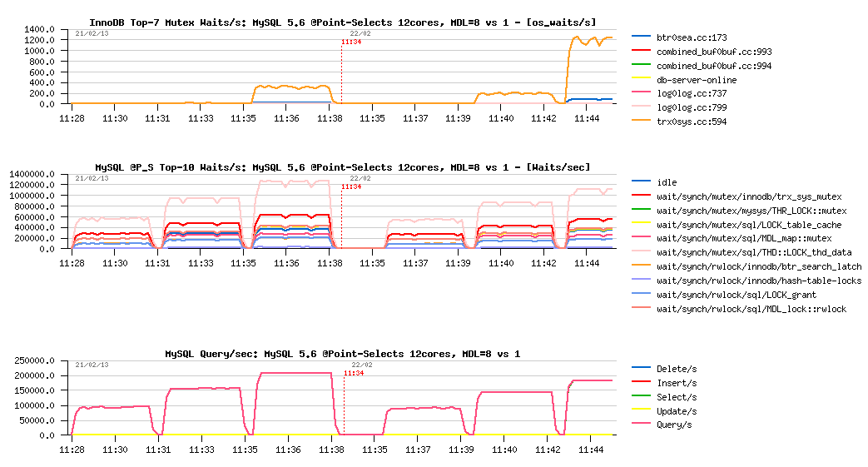
Task: Select the Update/s legend entry
Action: (x=677, y=411)
